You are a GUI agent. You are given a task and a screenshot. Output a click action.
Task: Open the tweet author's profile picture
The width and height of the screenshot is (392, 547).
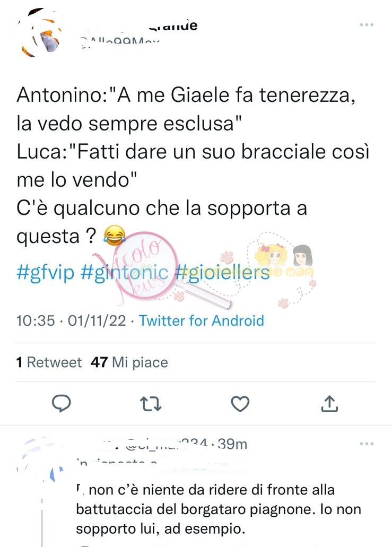pyautogui.click(x=39, y=33)
